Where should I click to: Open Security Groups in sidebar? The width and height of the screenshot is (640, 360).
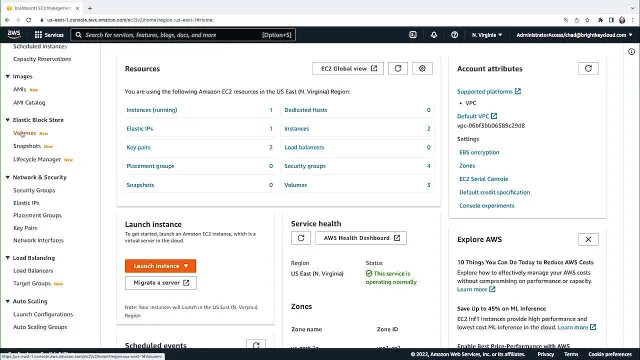point(34,190)
